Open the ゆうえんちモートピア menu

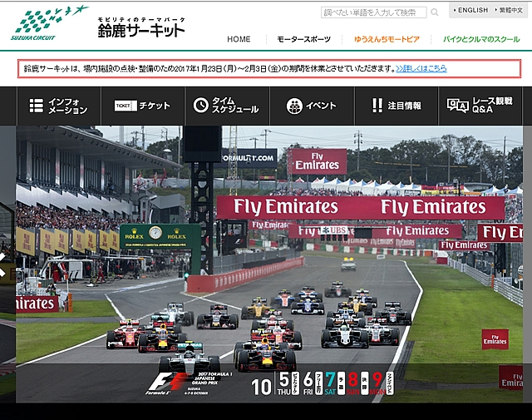pyautogui.click(x=387, y=39)
